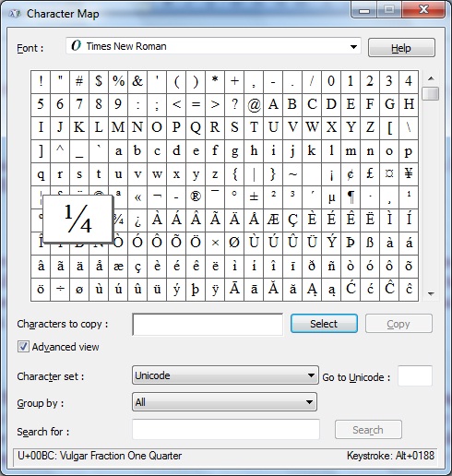Select the copyright-style registered ® character cell
Screen dimensions: 452x476
pos(196,197)
